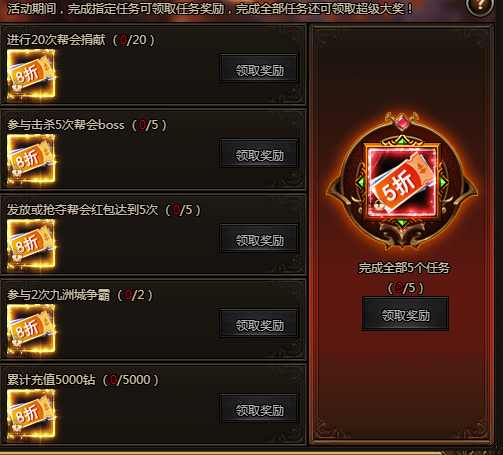Select the 参与2次九洲城争霸 task title
The image size is (503, 455).
pyautogui.click(x=58, y=295)
